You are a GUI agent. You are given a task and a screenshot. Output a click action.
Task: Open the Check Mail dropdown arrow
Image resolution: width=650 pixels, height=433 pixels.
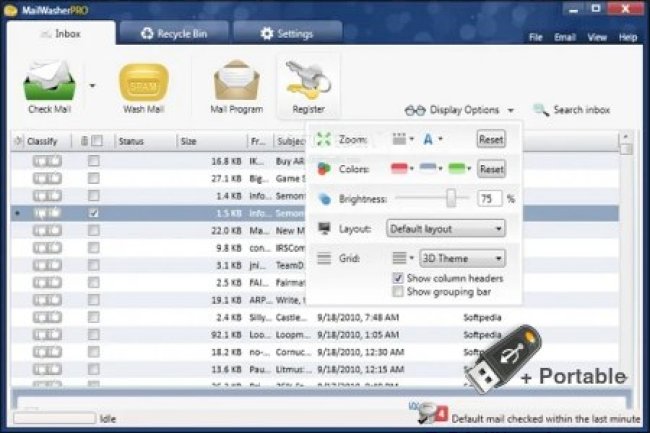92,86
